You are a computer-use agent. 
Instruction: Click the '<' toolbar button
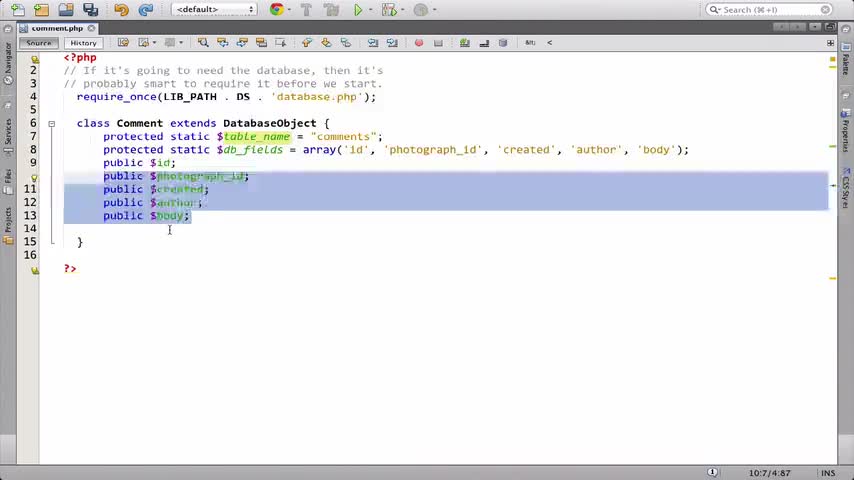click(550, 42)
